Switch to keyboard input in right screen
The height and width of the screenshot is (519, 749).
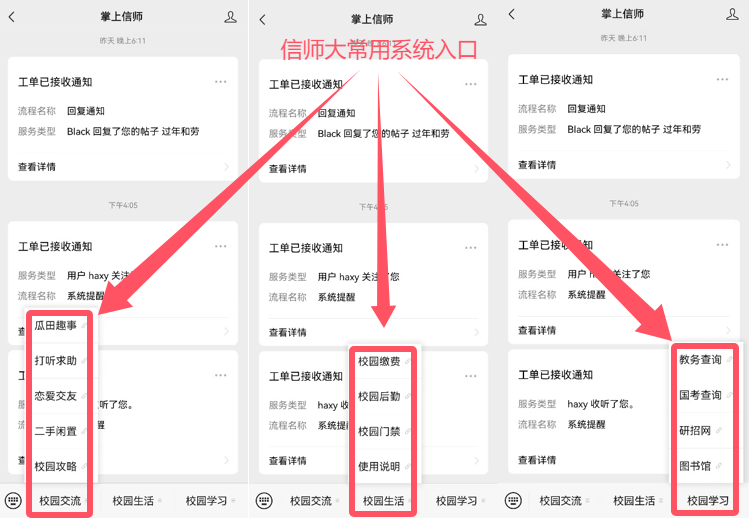514,501
